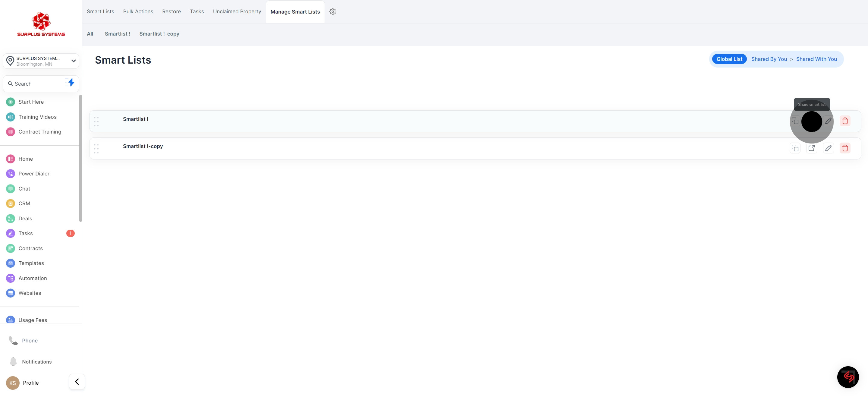This screenshot has height=397, width=868.
Task: Open settings gear beside Manage Smart Lists
Action: [x=332, y=12]
